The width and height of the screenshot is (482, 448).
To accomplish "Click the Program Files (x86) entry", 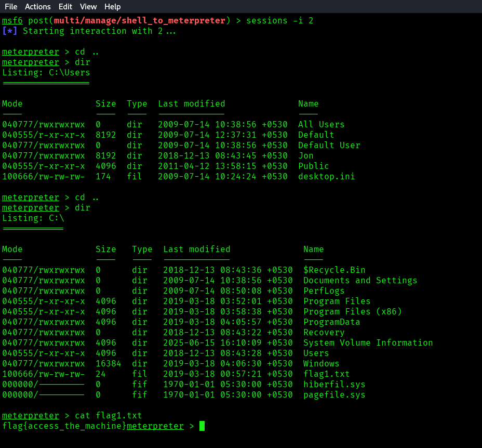I will (x=352, y=312).
